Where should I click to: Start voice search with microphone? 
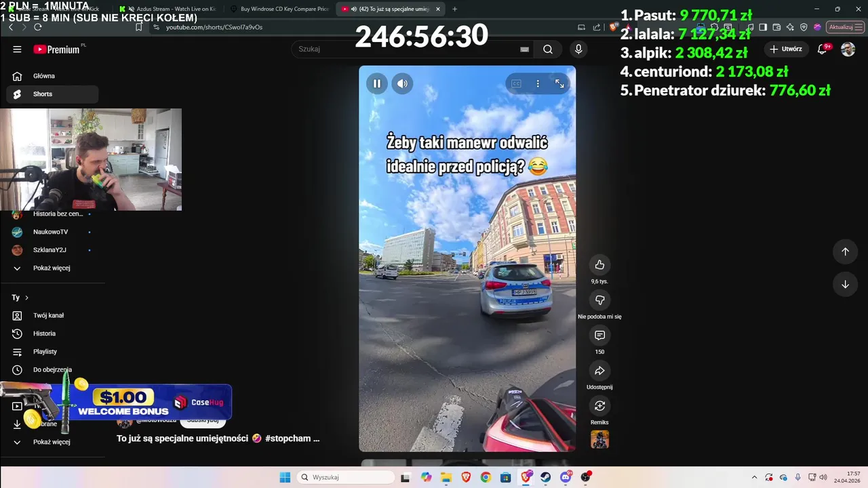click(x=578, y=49)
